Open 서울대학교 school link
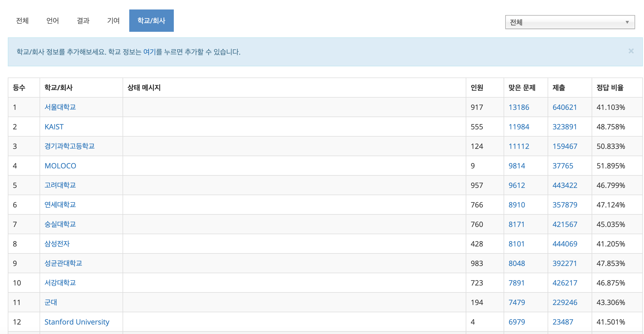Image resolution: width=644 pixels, height=334 pixels. [x=60, y=107]
